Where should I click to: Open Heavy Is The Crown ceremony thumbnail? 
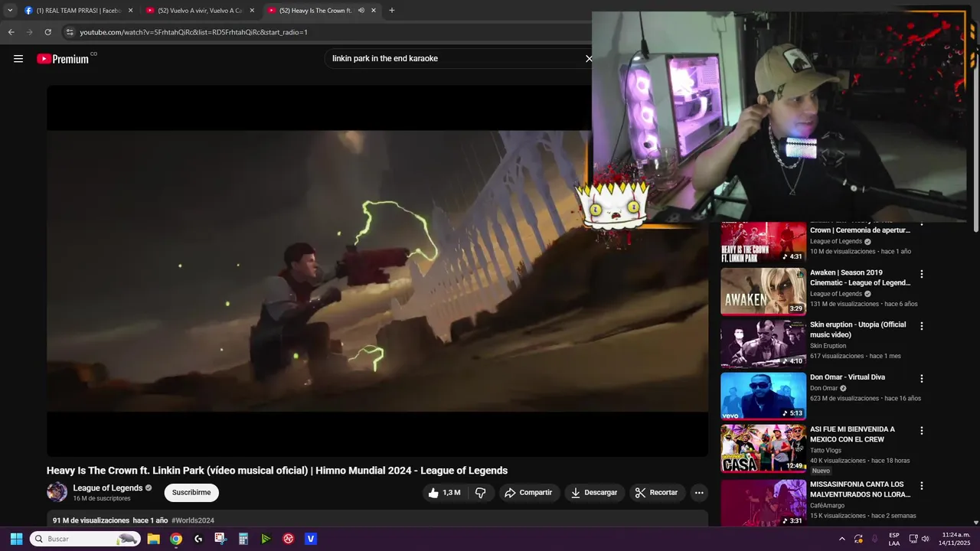point(763,242)
